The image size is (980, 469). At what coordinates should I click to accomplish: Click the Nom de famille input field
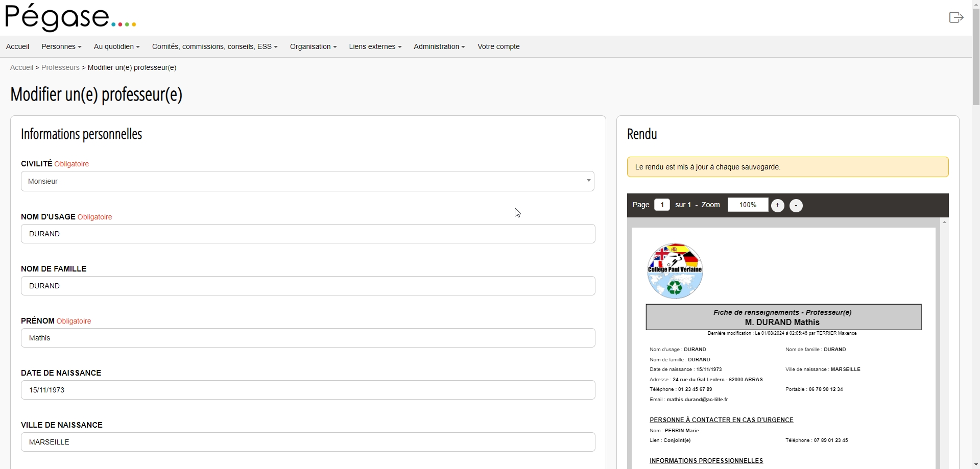pos(308,286)
